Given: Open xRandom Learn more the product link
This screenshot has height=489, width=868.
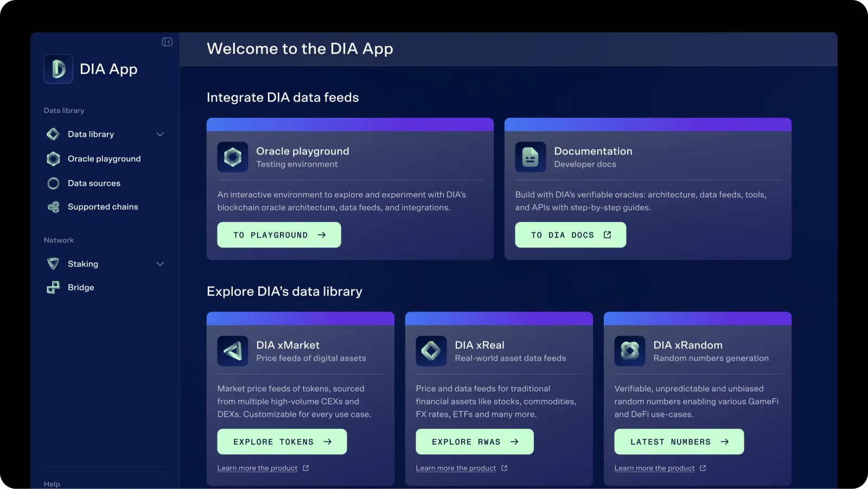Looking at the screenshot, I should click(x=655, y=468).
